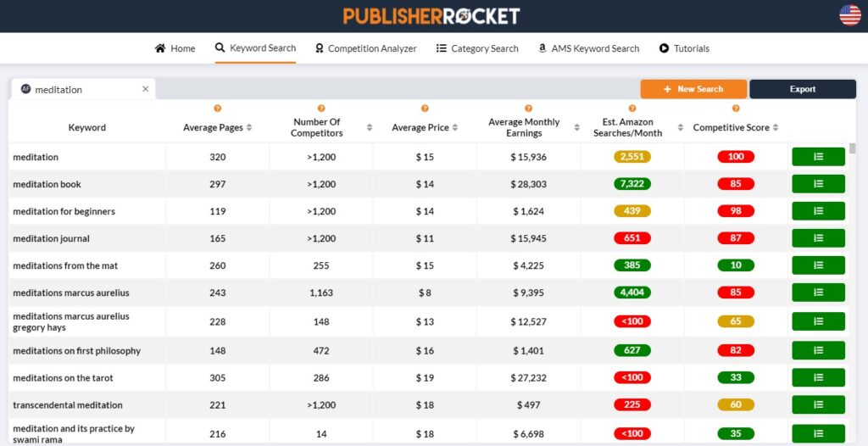Click the 2,551 searches badge
This screenshot has height=446, width=868.
[x=632, y=157]
